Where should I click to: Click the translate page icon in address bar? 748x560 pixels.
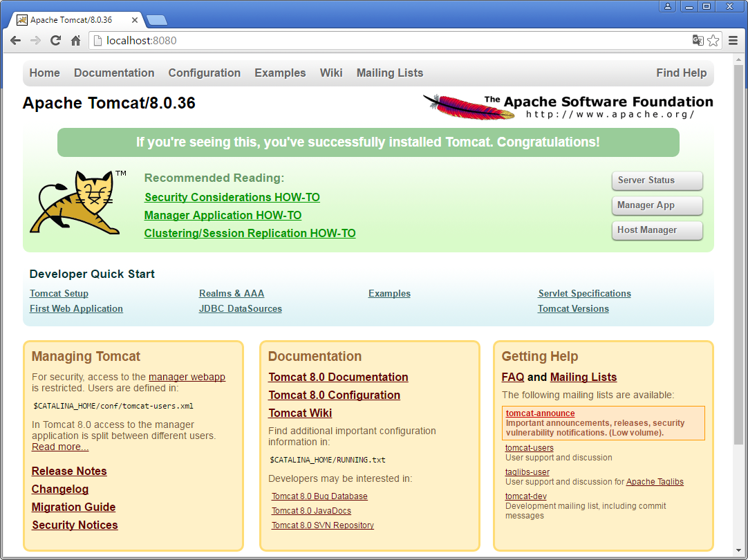698,41
